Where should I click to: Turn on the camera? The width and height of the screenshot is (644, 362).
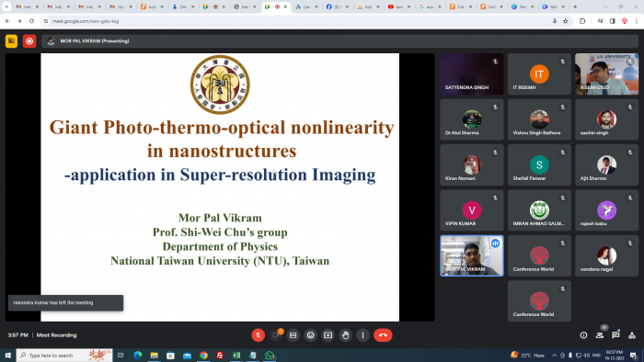[x=276, y=335]
